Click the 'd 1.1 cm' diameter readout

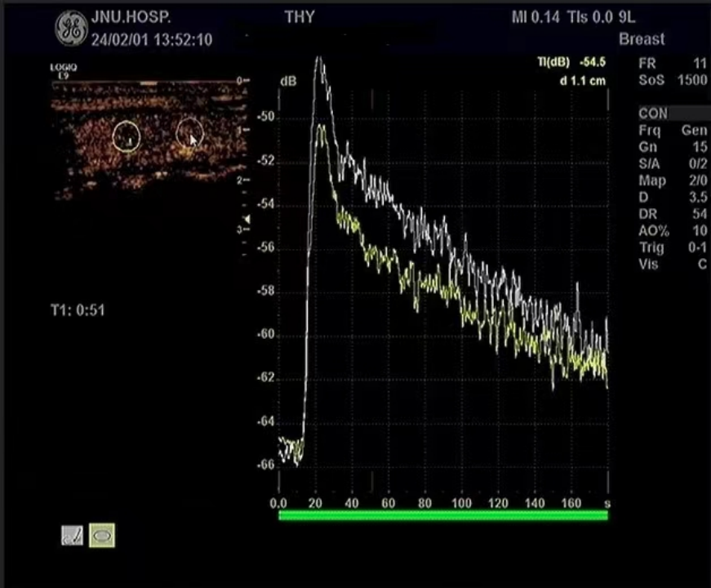tap(583, 81)
